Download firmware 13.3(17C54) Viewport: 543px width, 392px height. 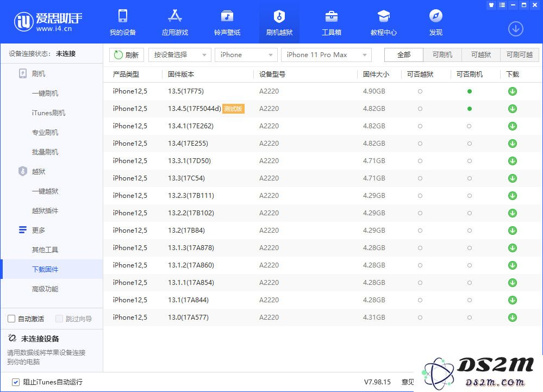(513, 178)
